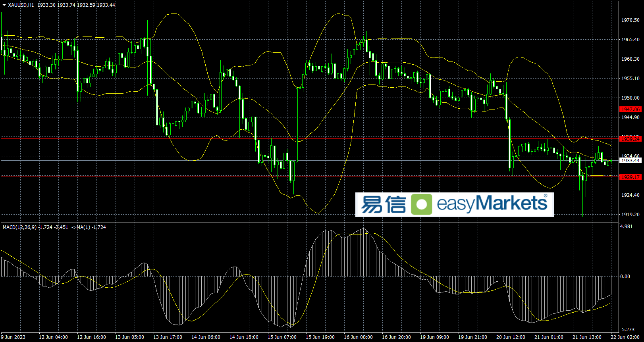
Task: Click the 9 Jun 2023 time label
Action: 13,337
